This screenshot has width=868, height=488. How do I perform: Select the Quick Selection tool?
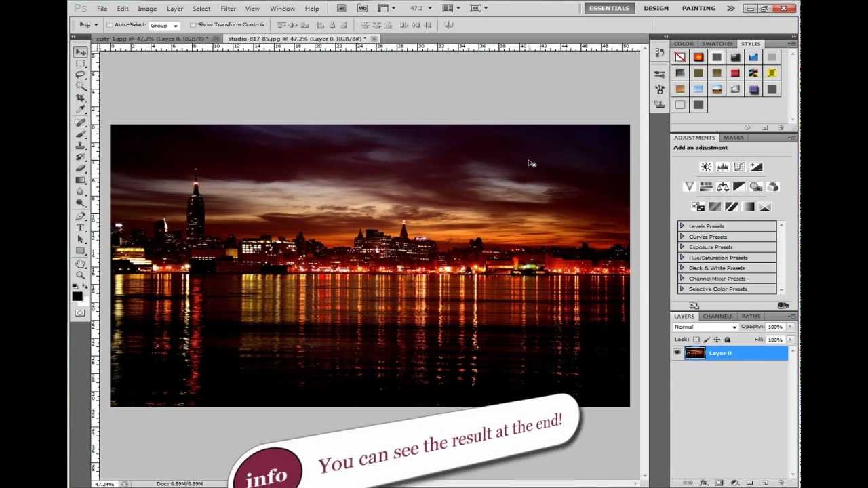click(80, 86)
